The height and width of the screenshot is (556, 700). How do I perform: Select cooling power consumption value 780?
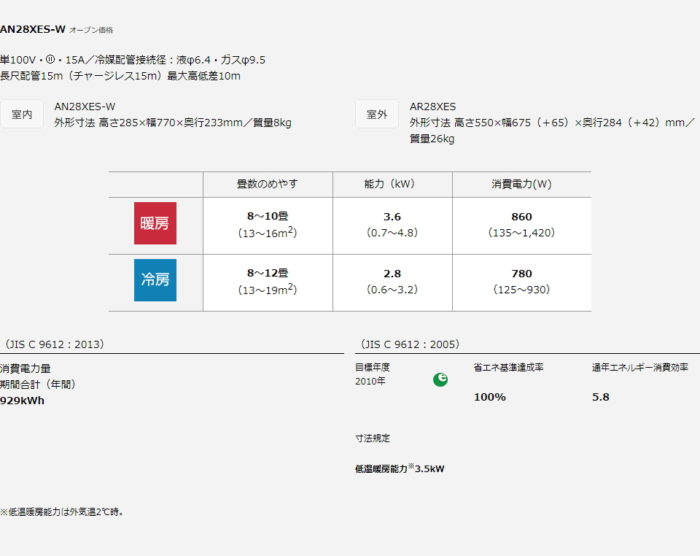point(521,273)
